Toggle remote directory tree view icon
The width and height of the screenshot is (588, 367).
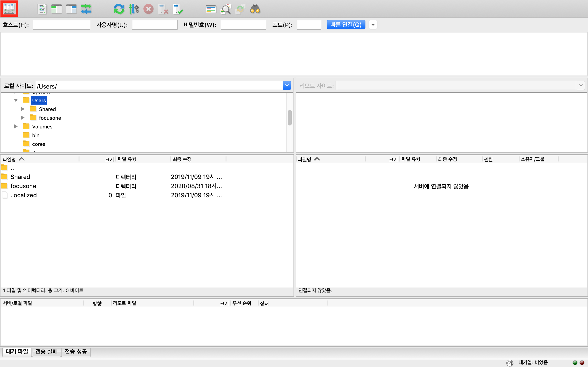coord(71,9)
